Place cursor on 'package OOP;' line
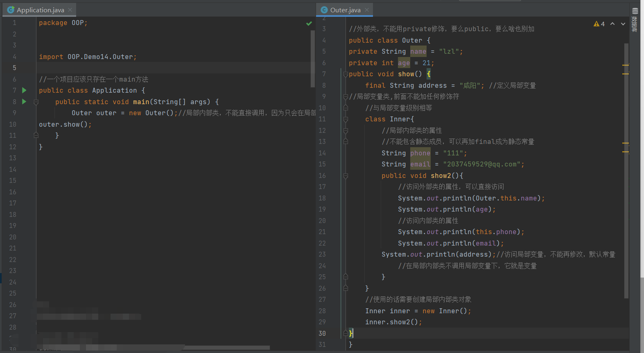 pos(63,23)
